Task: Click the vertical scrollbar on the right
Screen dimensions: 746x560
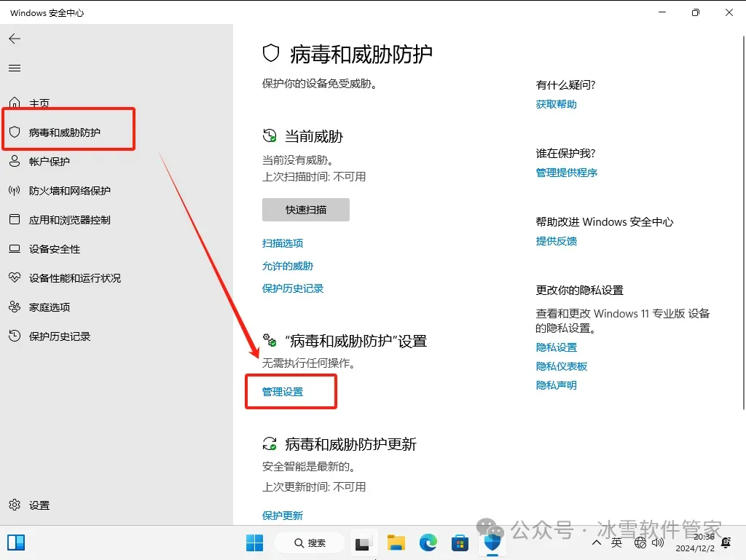Action: tap(744, 222)
